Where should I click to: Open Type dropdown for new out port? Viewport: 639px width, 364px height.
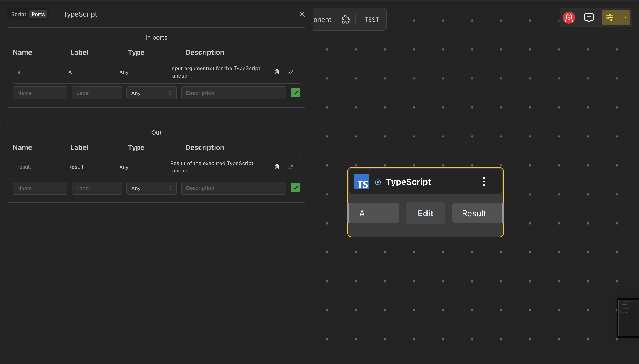pos(152,188)
